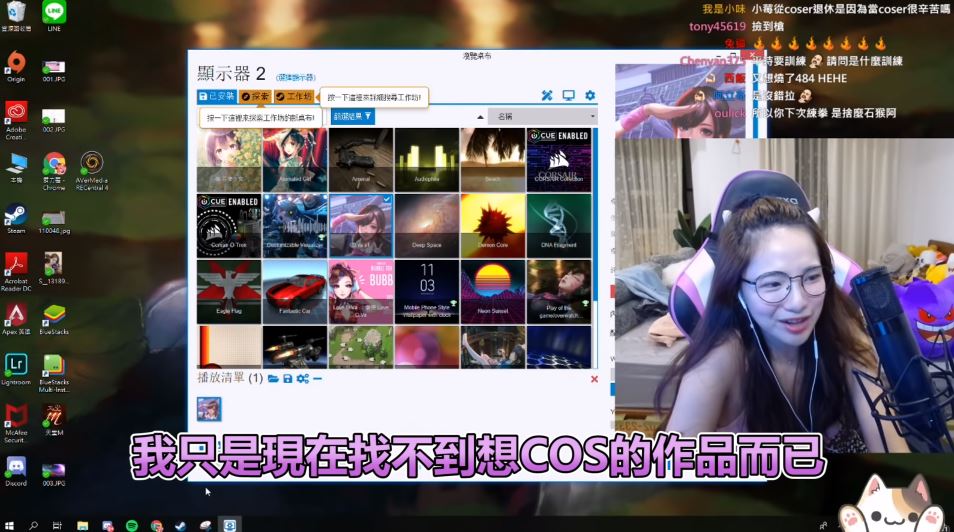Switch to the Installed tab

tap(217, 97)
